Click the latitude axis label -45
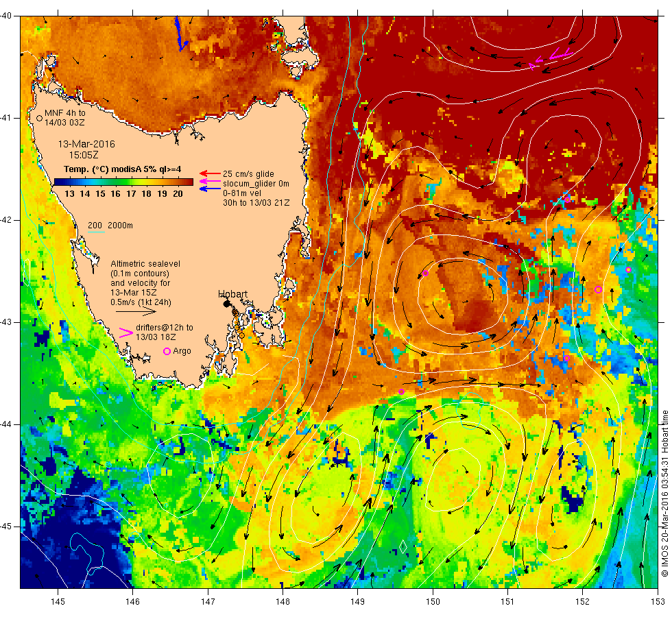The image size is (672, 617). click(x=6, y=527)
